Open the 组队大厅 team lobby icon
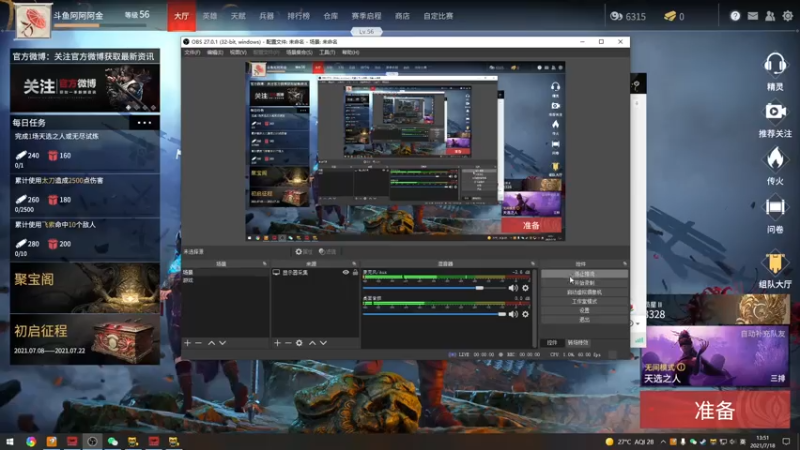Viewport: 800px width, 450px height. pyautogui.click(x=774, y=263)
